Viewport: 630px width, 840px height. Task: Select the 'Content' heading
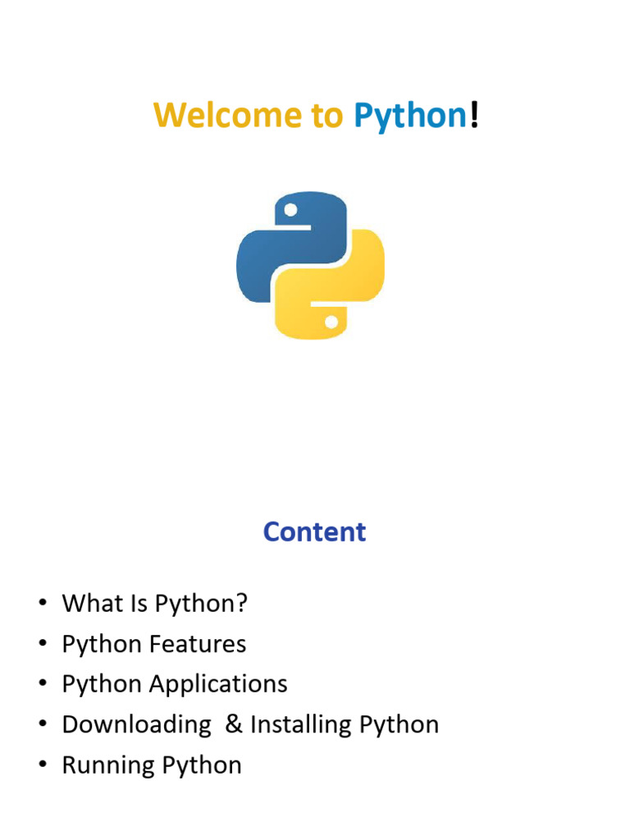[314, 532]
